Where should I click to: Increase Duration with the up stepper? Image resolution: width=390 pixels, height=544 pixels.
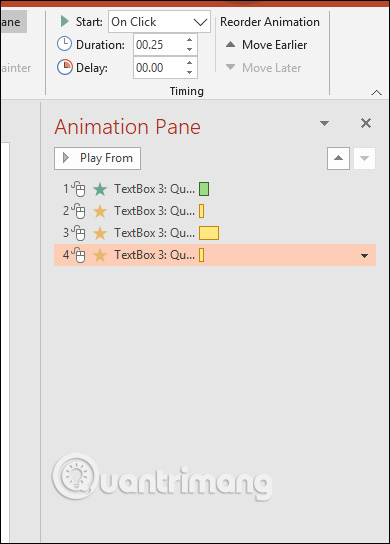189,40
